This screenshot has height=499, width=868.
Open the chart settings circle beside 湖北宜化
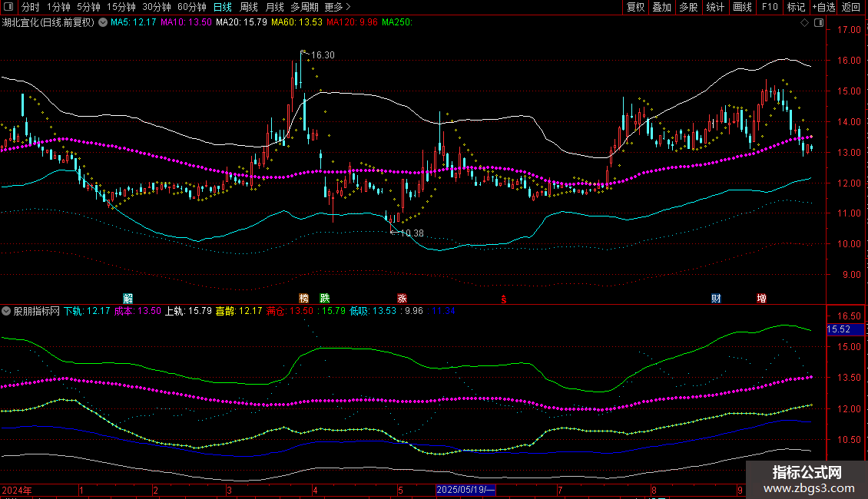pyautogui.click(x=103, y=22)
